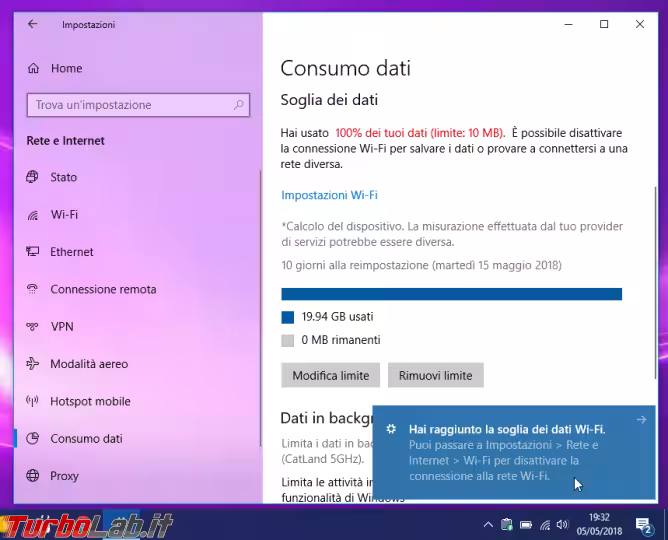
Task: Click the back arrow in Impostazioni
Action: [x=33, y=24]
